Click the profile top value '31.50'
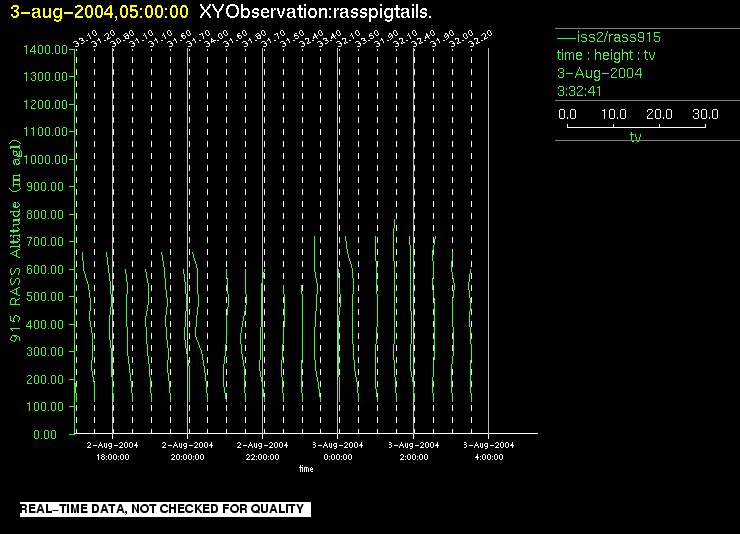 (x=292, y=40)
